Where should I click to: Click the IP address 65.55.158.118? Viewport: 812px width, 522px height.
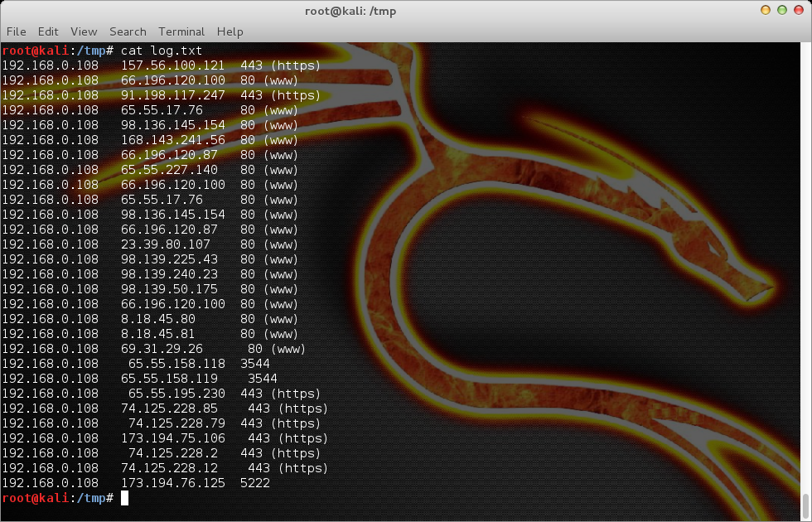[x=176, y=364]
